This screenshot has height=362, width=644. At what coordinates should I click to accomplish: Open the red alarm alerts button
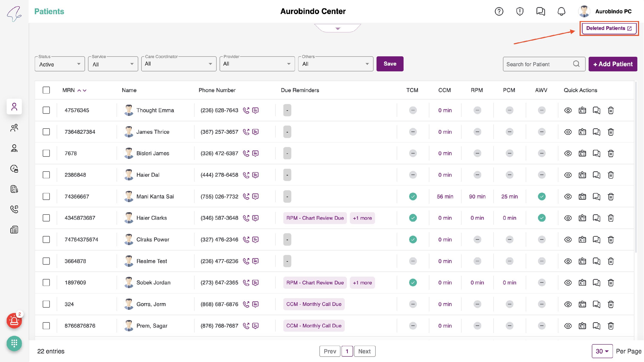(14, 321)
